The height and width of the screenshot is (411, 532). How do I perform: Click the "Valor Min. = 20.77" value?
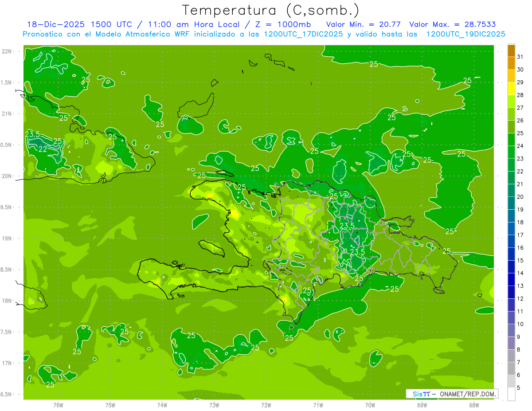[364, 24]
